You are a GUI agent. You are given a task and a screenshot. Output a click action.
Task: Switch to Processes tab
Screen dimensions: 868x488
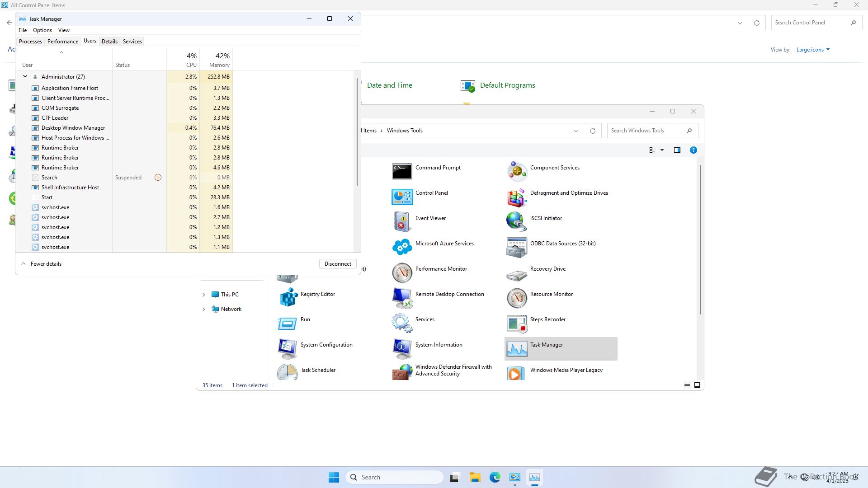tap(30, 42)
